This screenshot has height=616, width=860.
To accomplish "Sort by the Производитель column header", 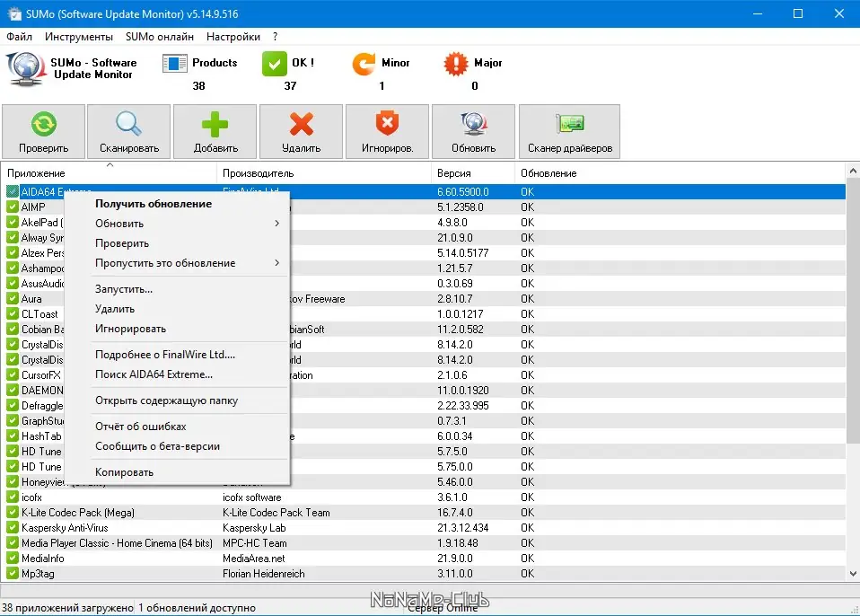I will point(324,172).
